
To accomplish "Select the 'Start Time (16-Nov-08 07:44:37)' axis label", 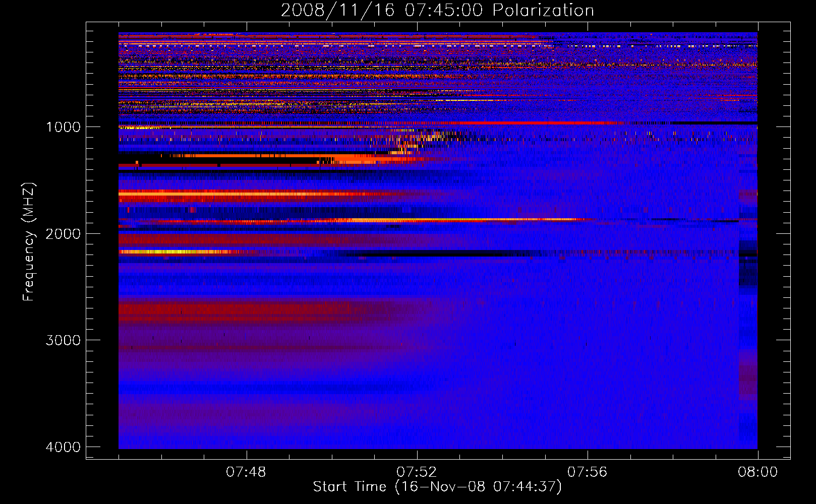I will click(x=437, y=487).
